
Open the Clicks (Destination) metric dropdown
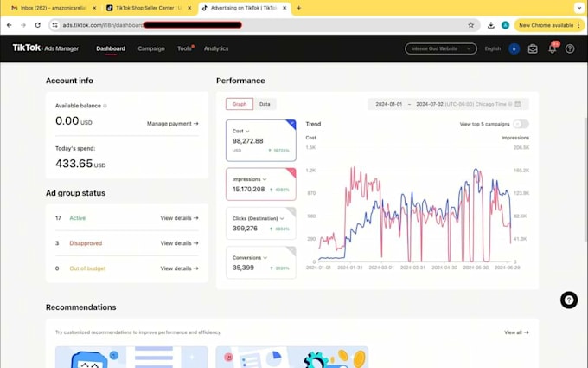click(258, 218)
